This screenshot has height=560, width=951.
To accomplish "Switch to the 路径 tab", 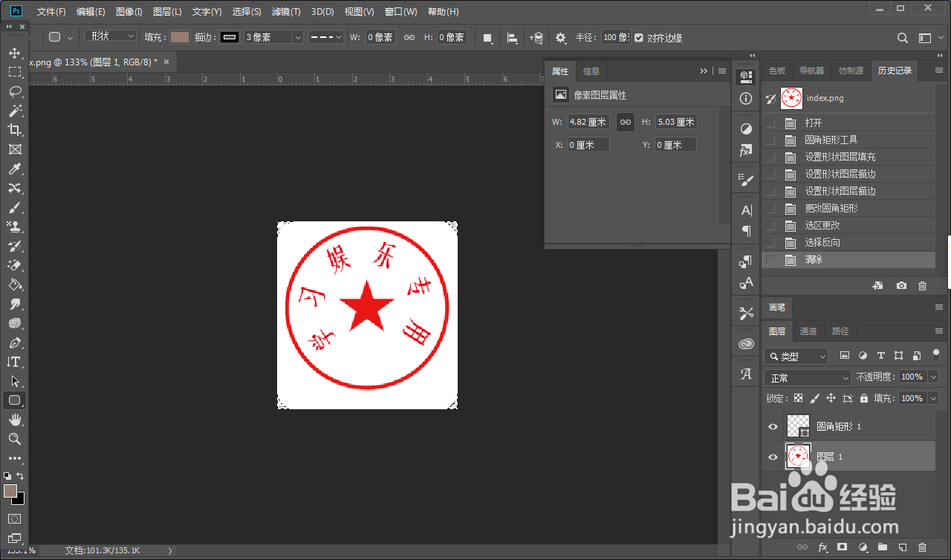I will [x=840, y=331].
